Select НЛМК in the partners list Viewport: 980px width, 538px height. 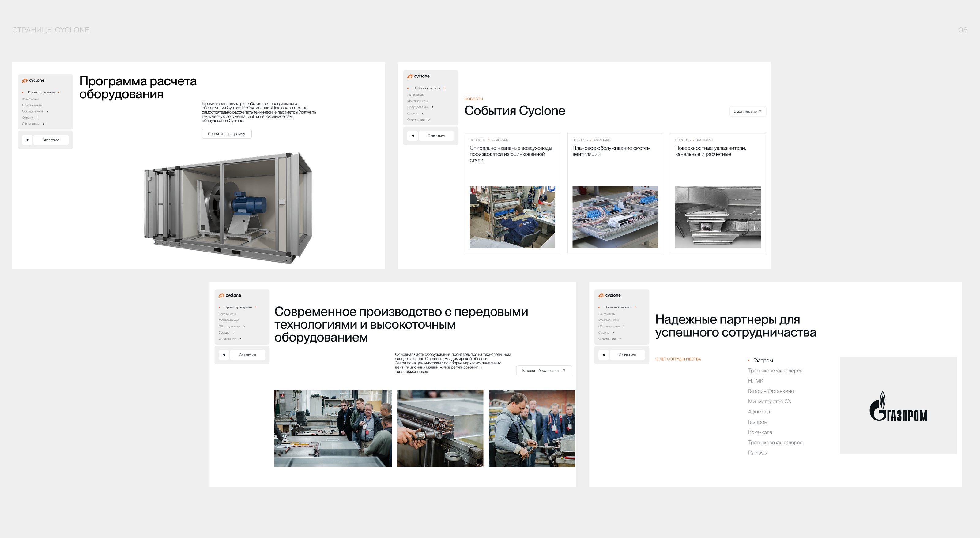[755, 381]
